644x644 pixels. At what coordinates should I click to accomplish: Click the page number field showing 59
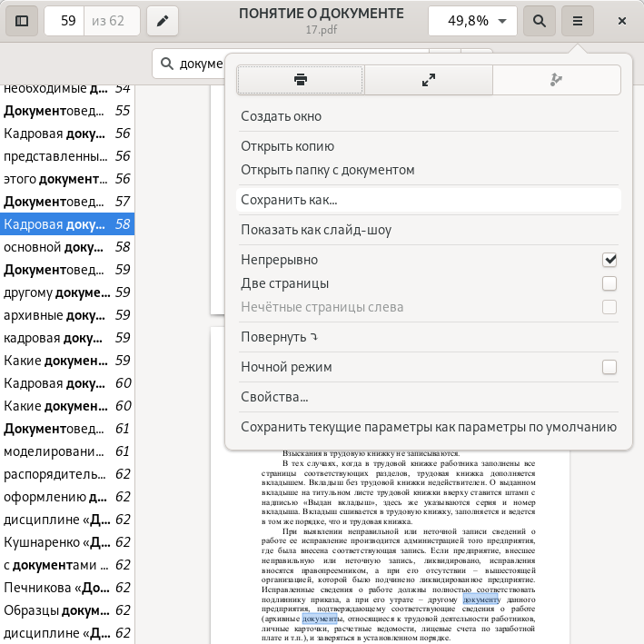[x=64, y=20]
